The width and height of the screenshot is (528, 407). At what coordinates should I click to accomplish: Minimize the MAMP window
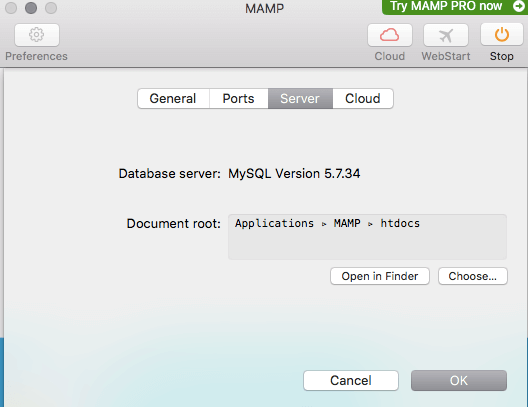(x=31, y=8)
